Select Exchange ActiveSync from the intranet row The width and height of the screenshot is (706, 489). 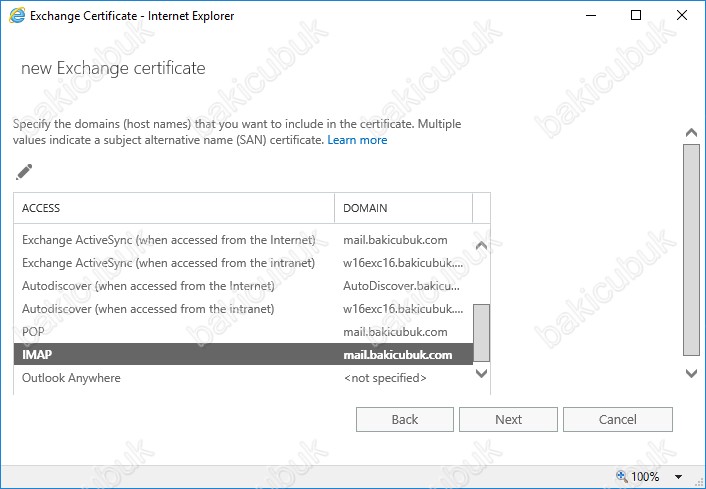point(243,263)
